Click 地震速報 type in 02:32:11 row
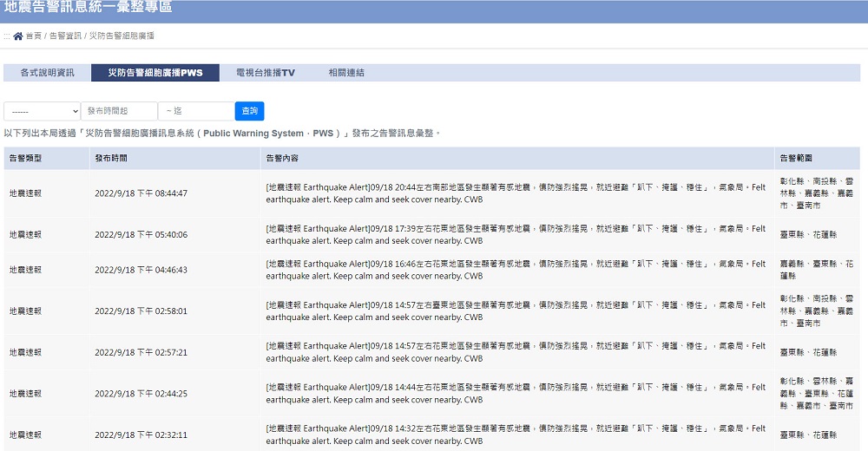 click(25, 435)
